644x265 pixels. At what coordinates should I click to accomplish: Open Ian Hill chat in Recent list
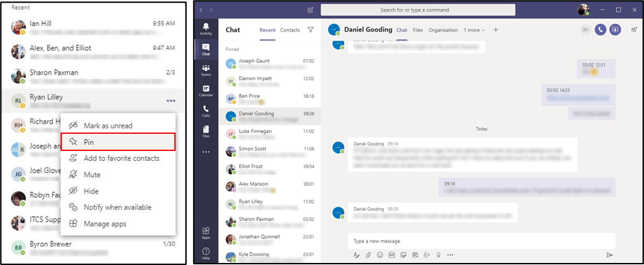[x=93, y=27]
